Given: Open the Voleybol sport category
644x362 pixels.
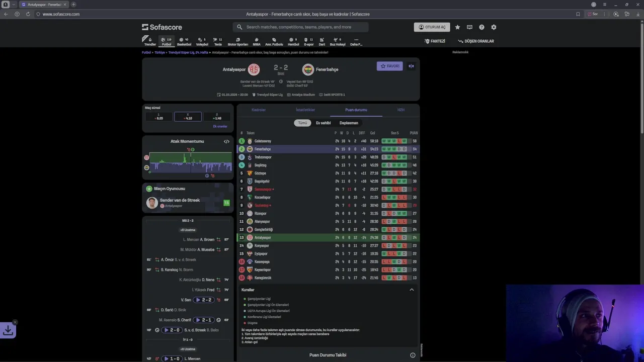Looking at the screenshot, I should 202,41.
